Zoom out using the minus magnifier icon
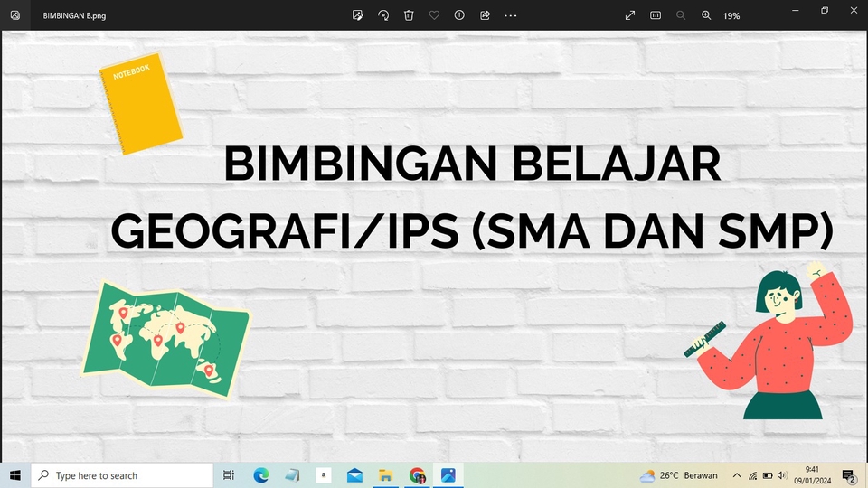The width and height of the screenshot is (868, 488). click(x=681, y=15)
